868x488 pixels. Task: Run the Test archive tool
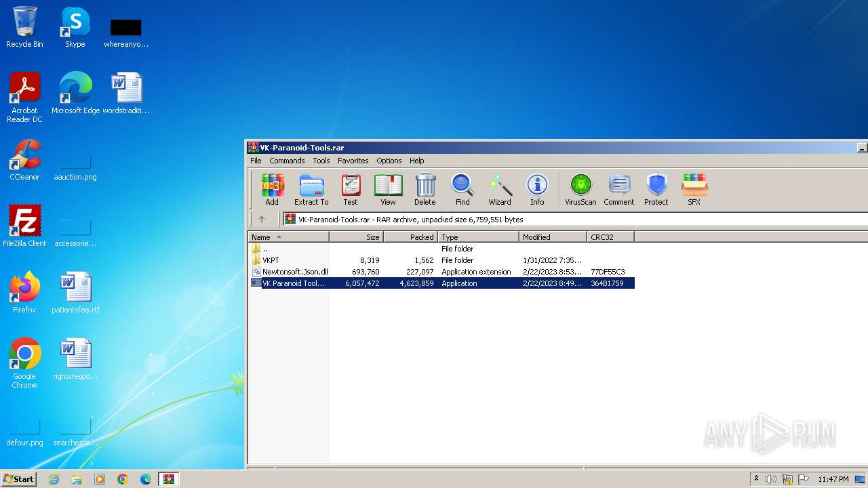(x=351, y=189)
